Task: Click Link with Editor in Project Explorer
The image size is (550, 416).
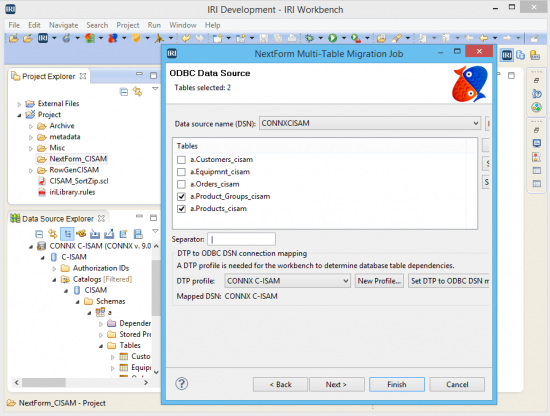Action: [138, 92]
